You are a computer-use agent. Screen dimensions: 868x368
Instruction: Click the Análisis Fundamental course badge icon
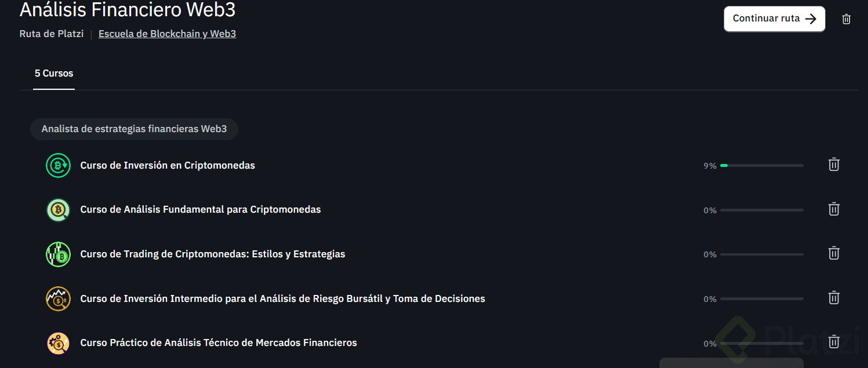click(58, 210)
